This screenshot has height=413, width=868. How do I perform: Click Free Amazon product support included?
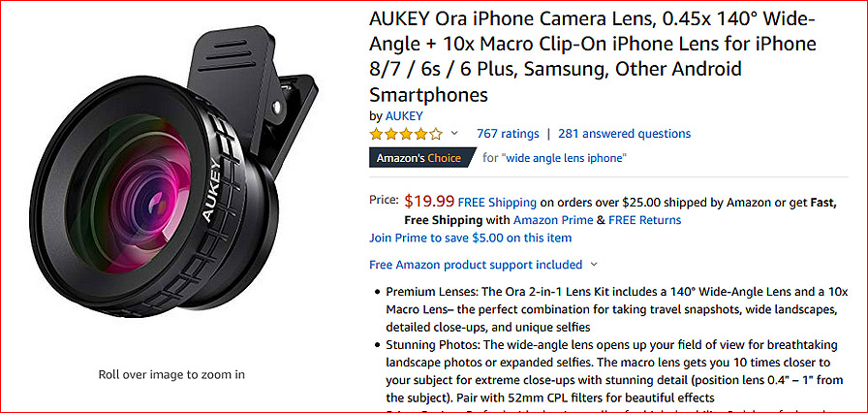[476, 265]
